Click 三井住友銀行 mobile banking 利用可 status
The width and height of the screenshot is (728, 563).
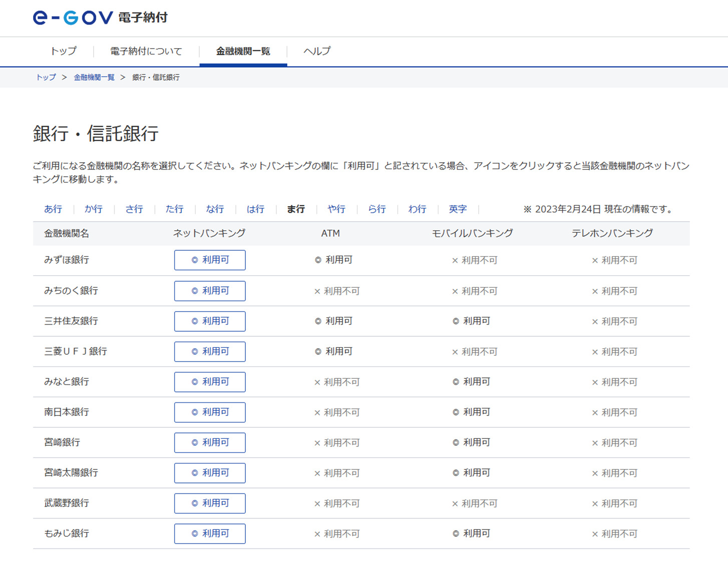coord(471,321)
